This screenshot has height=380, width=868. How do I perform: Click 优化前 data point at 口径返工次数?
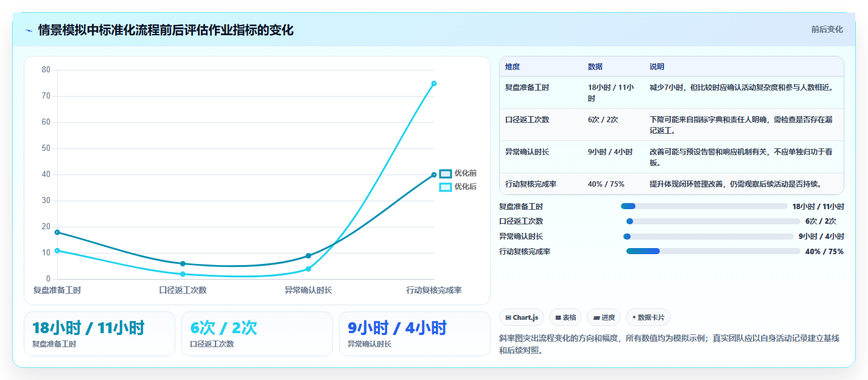183,264
